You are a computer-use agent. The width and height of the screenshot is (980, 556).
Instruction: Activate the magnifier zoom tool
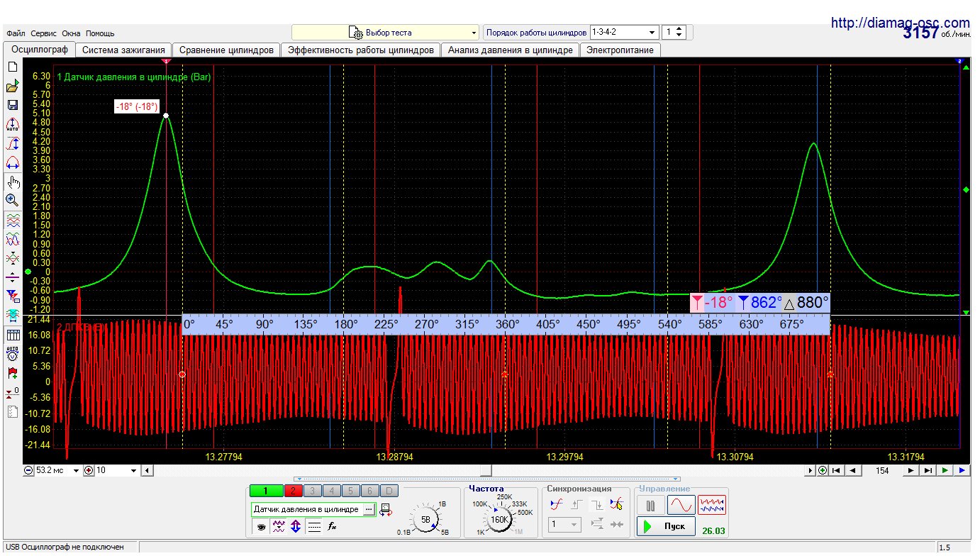tap(12, 201)
